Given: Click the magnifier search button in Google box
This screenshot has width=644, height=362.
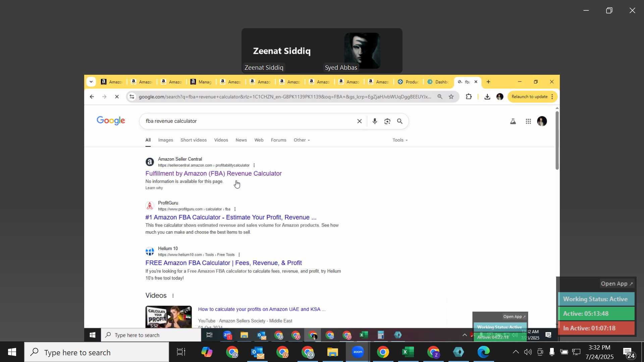Looking at the screenshot, I should pyautogui.click(x=400, y=121).
